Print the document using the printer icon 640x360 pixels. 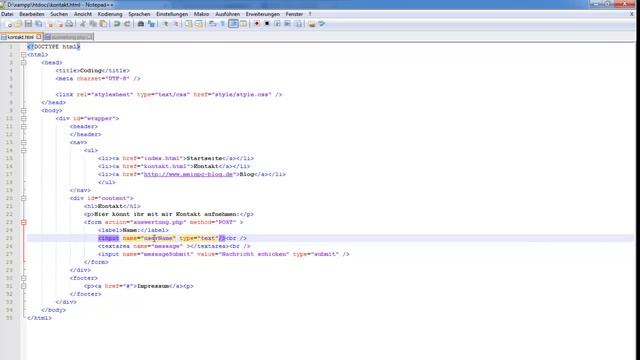[69, 24]
